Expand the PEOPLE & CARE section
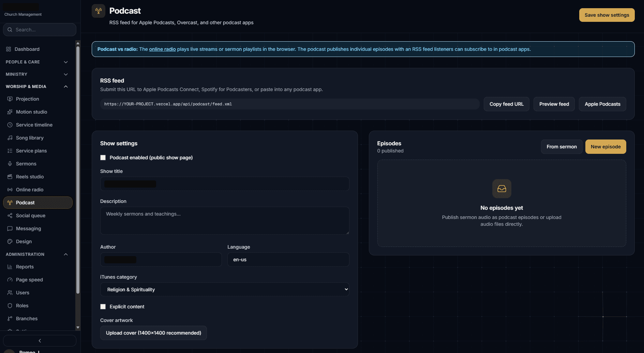Viewport: 644px width, 353px height. (37, 62)
